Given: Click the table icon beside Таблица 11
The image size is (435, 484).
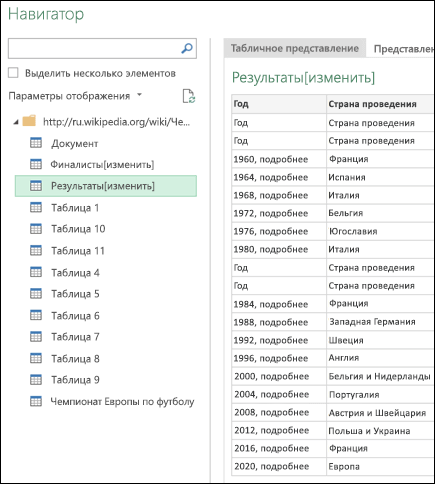Looking at the screenshot, I should [36, 250].
